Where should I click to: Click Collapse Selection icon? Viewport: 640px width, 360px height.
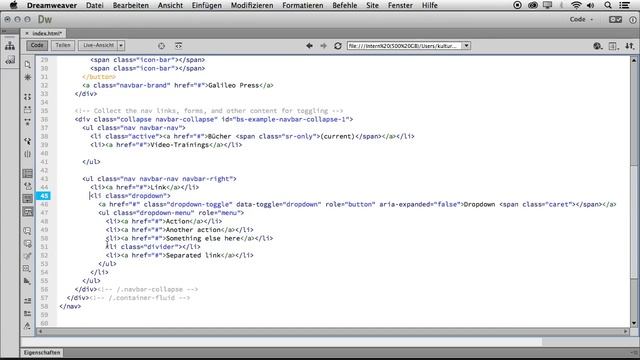pos(28,109)
